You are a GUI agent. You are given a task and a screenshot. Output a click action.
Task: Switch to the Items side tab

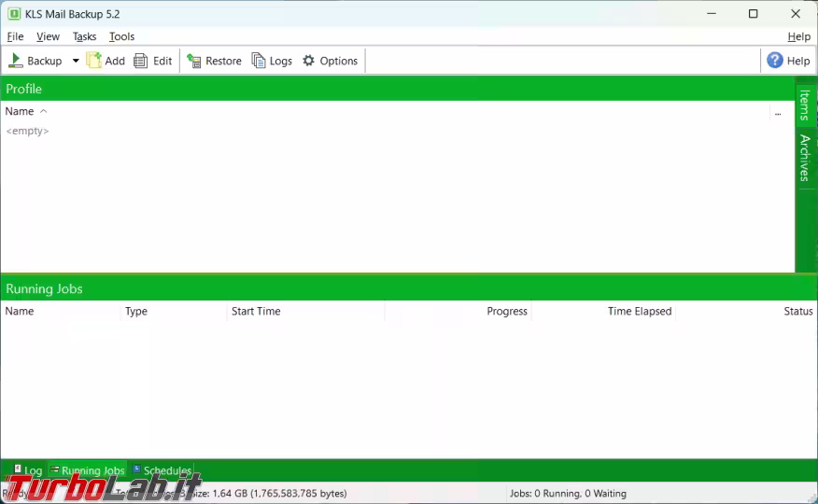tap(805, 105)
